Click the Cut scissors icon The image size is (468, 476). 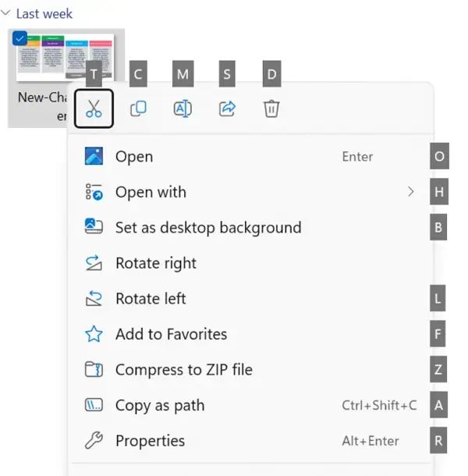point(94,108)
